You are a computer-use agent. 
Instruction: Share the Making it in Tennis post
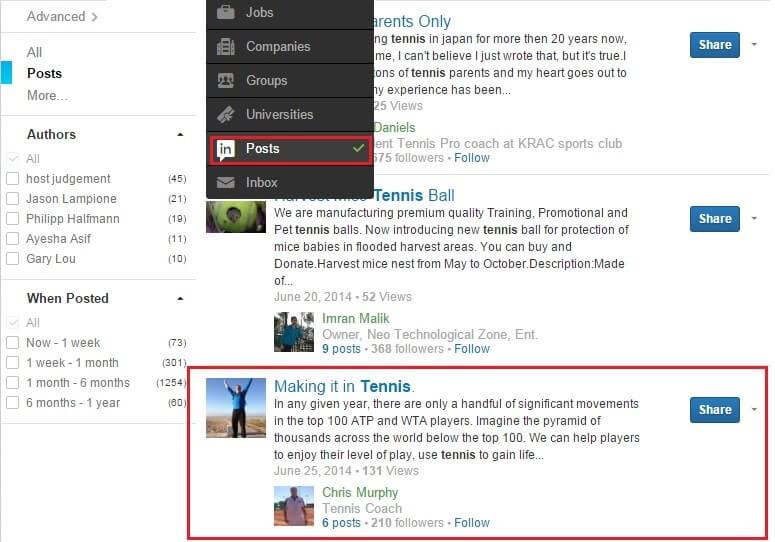(x=714, y=409)
